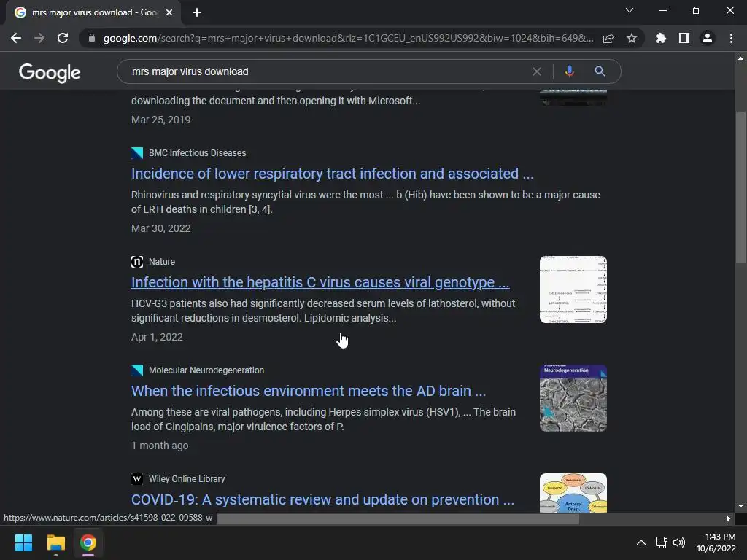Share this page icon in address bar

click(608, 38)
